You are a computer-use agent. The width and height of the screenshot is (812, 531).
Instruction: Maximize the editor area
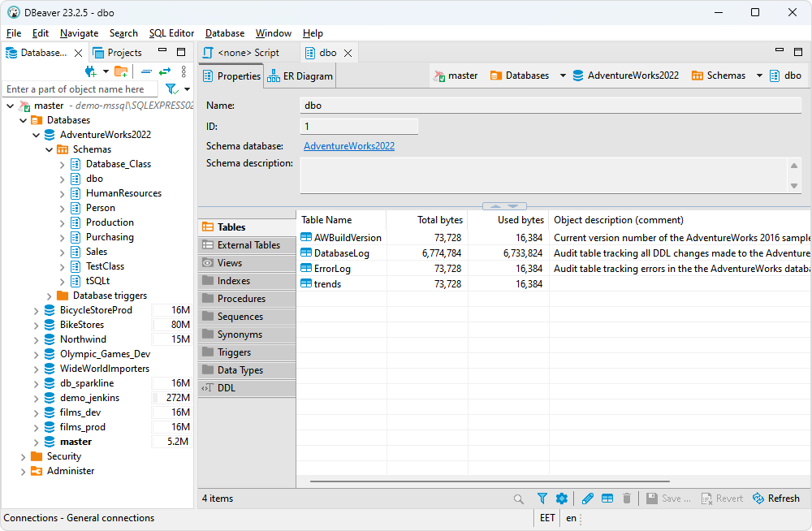798,52
